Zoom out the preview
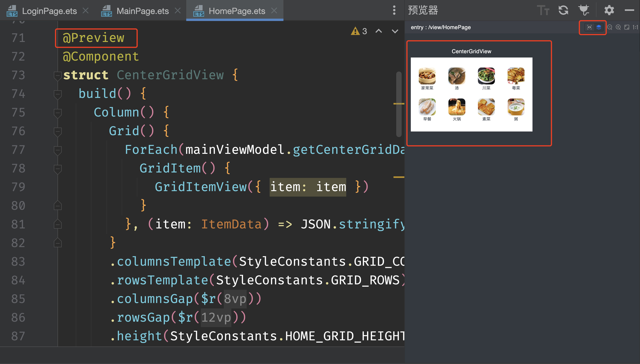640x364 pixels. click(610, 27)
